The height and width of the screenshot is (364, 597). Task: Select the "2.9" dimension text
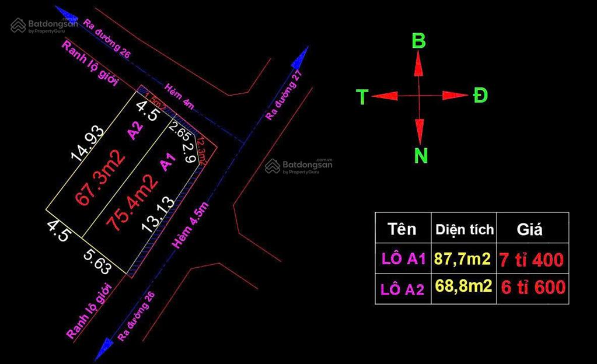point(189,152)
